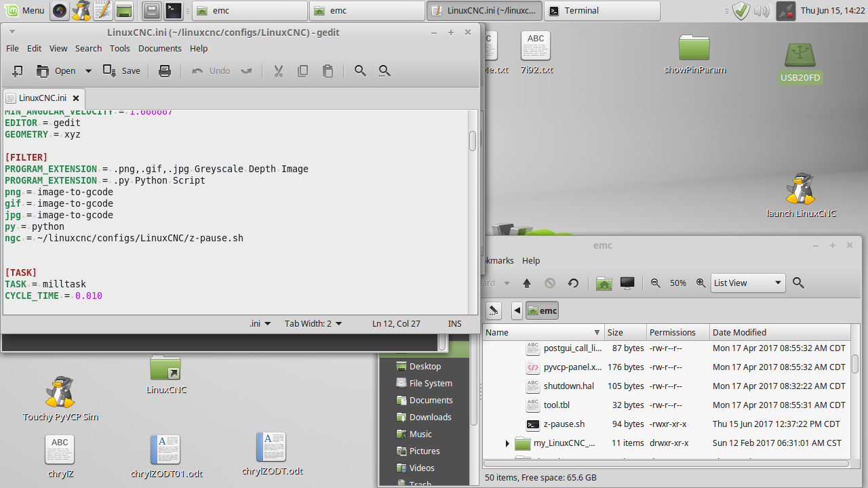Open gedit Edit menu
The width and height of the screenshot is (868, 488).
click(35, 48)
